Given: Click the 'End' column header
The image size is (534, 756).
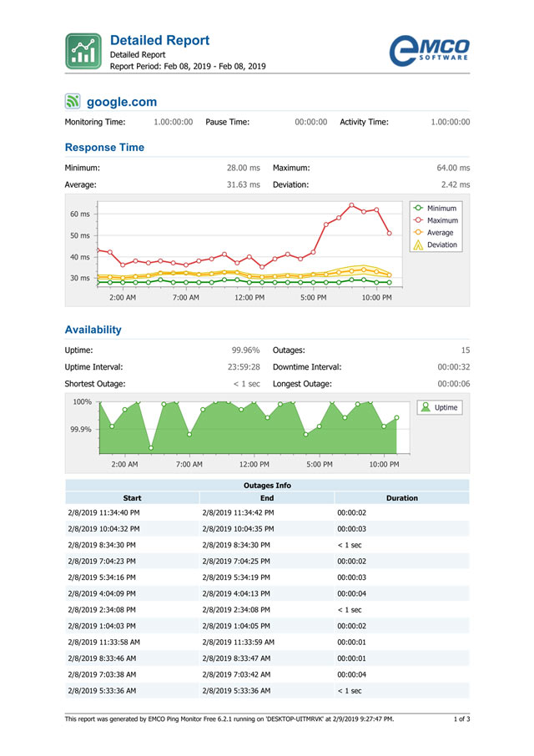Looking at the screenshot, I should pyautogui.click(x=267, y=498).
